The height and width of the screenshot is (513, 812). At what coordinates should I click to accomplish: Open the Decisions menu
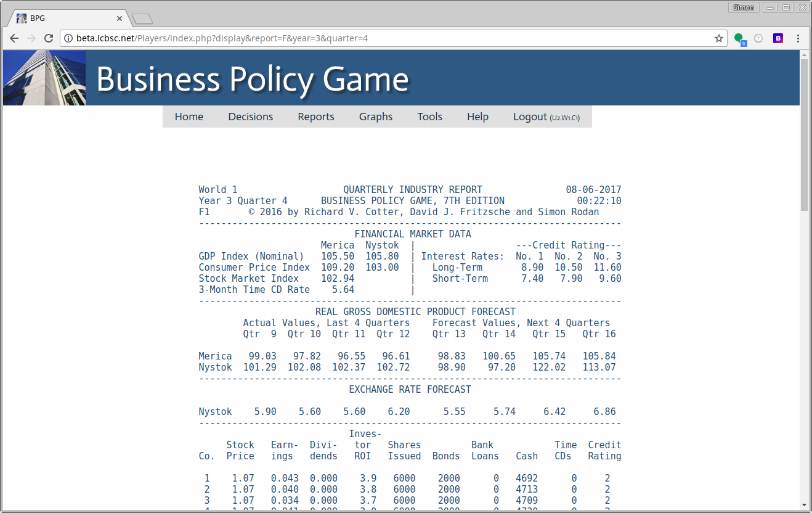point(250,117)
